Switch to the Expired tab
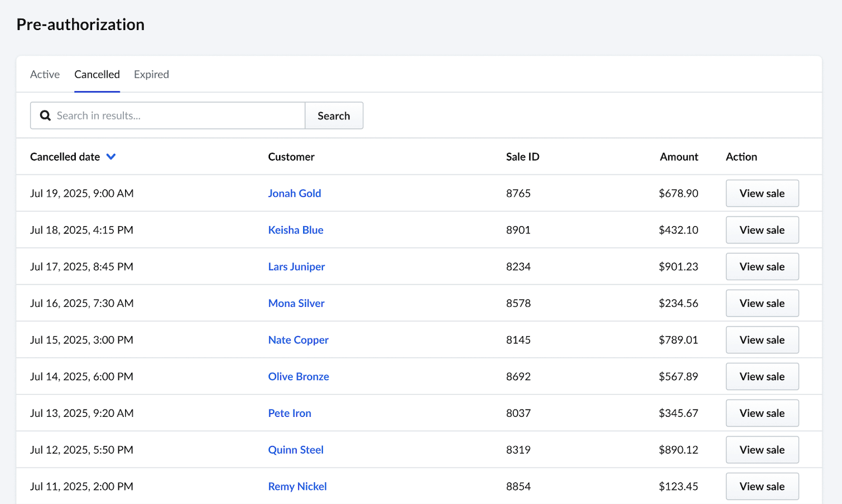842x504 pixels. tap(151, 74)
